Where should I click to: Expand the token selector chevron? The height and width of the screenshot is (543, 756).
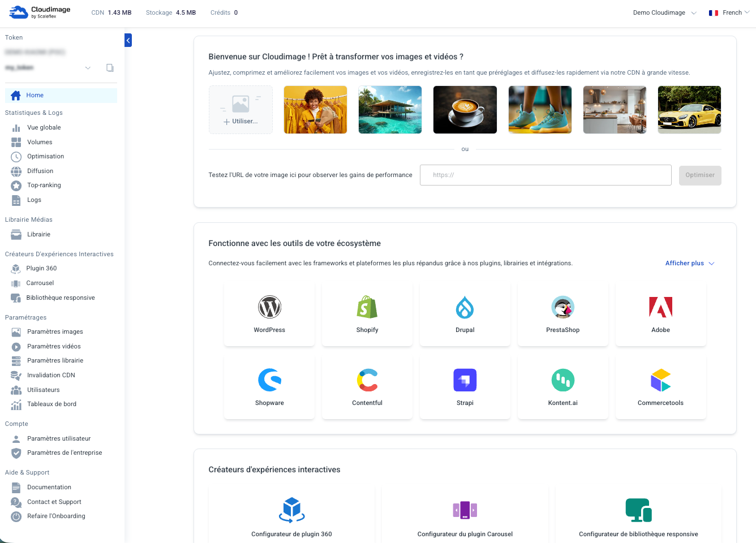click(88, 68)
